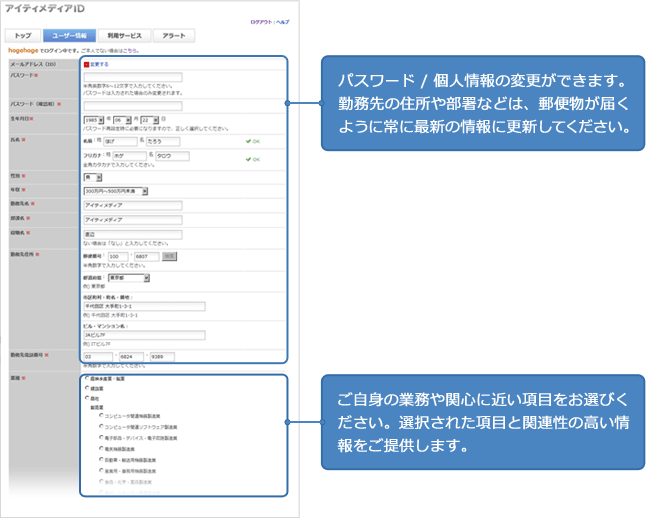
Task: Click the green OK check beside 氏名
Action: coord(252,142)
